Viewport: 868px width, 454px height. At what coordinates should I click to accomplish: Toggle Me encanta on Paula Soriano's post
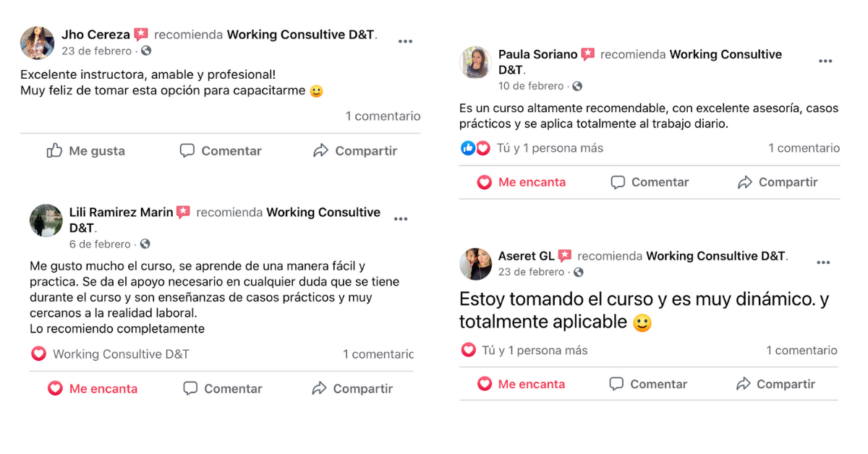[521, 182]
